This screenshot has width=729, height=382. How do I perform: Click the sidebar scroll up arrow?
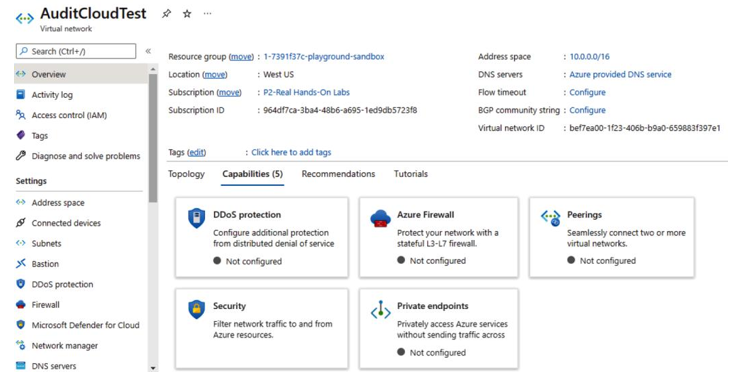click(153, 70)
